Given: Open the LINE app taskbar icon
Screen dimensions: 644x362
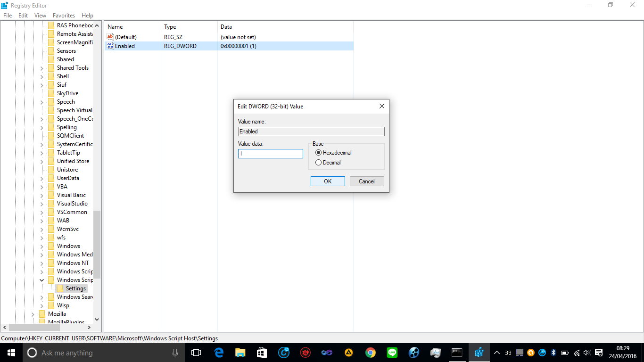Looking at the screenshot, I should (392, 353).
